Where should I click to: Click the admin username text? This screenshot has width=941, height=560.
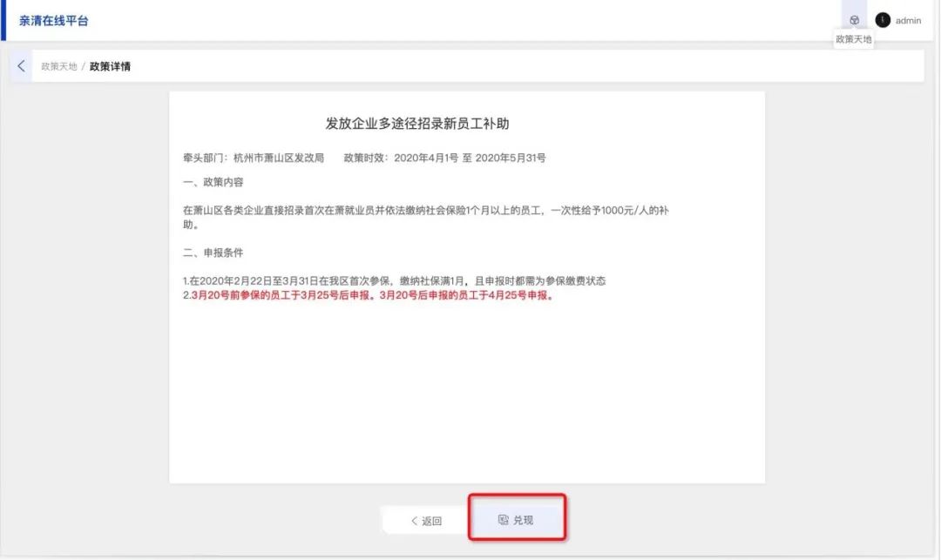[908, 21]
